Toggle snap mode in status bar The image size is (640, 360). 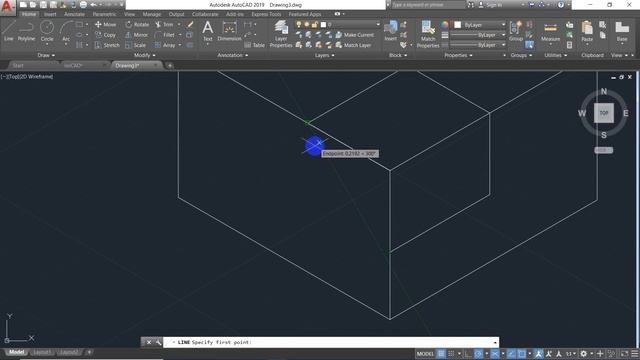tap(451, 353)
